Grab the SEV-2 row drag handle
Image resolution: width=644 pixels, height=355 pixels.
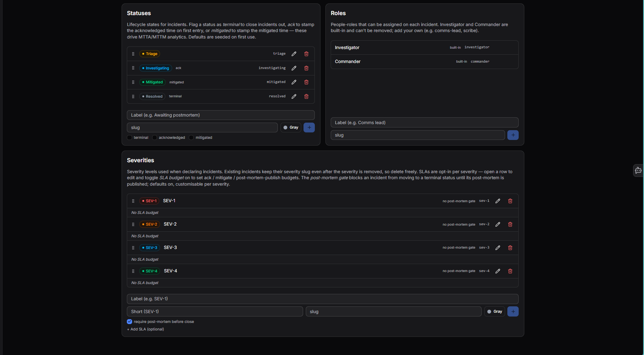click(x=133, y=224)
